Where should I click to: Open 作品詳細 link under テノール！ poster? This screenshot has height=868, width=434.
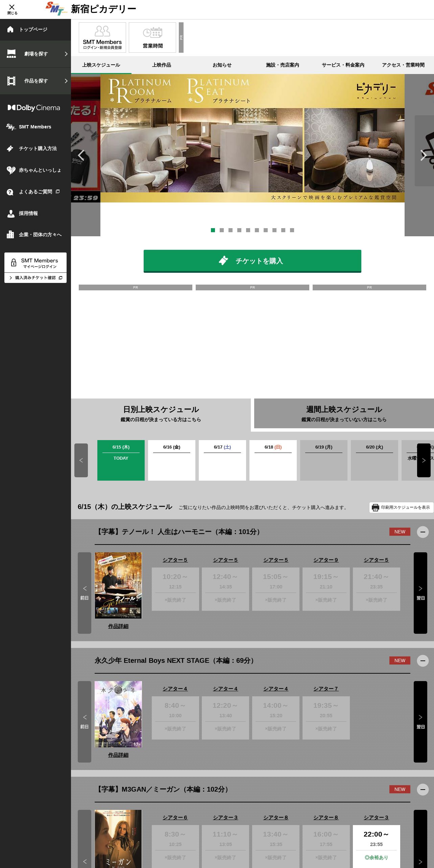click(x=118, y=626)
